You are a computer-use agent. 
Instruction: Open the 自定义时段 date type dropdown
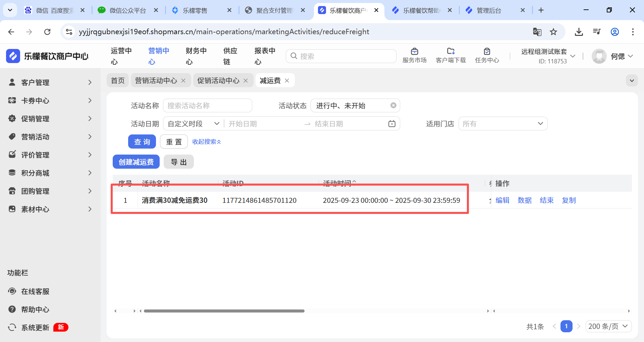pos(194,124)
